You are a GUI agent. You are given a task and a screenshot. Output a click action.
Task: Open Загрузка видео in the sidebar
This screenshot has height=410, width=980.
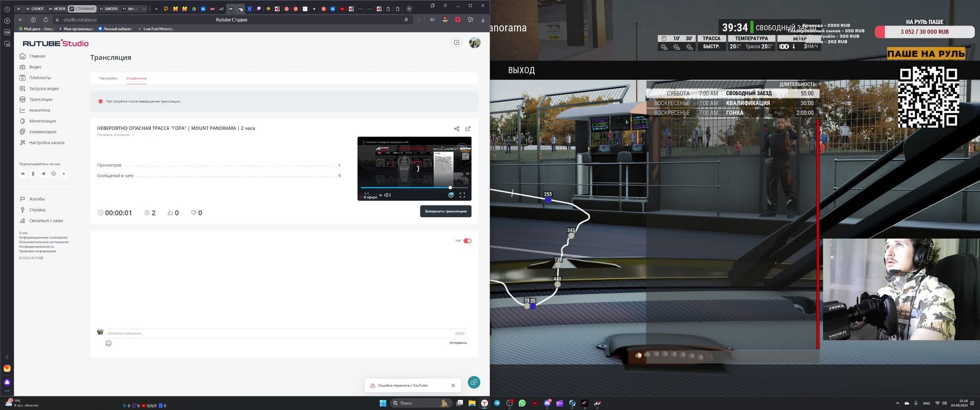point(39,89)
